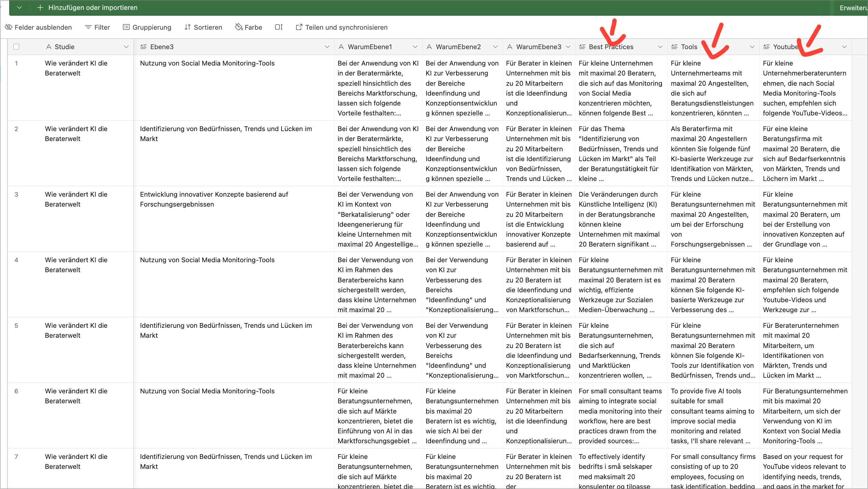
Task: Click Tools cell 'Als Beraterfirma mit'
Action: pyautogui.click(x=713, y=153)
